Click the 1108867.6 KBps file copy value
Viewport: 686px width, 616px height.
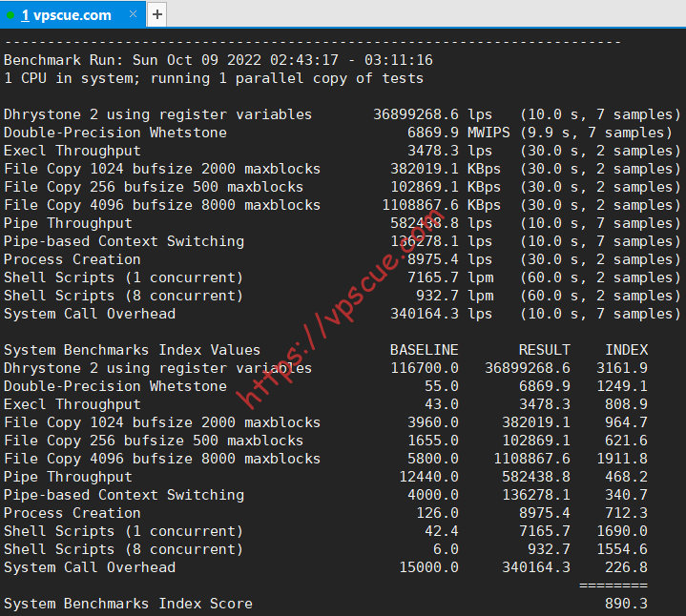pyautogui.click(x=442, y=205)
